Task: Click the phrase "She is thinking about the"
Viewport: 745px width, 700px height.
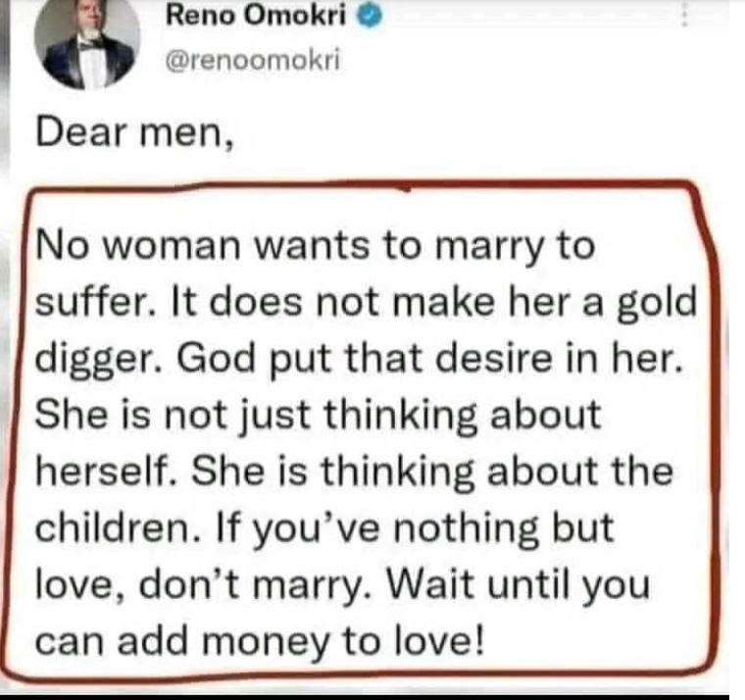Action: coord(426,473)
